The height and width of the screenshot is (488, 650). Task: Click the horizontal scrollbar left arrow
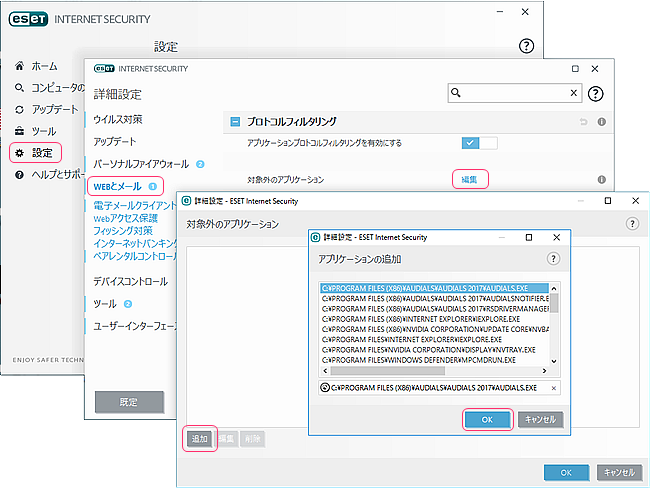pos(325,371)
